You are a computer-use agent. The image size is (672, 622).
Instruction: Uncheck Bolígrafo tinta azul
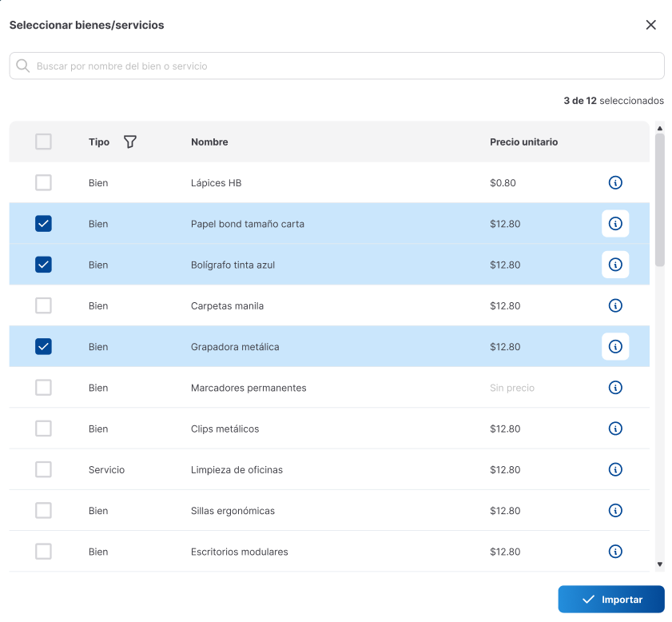(43, 265)
